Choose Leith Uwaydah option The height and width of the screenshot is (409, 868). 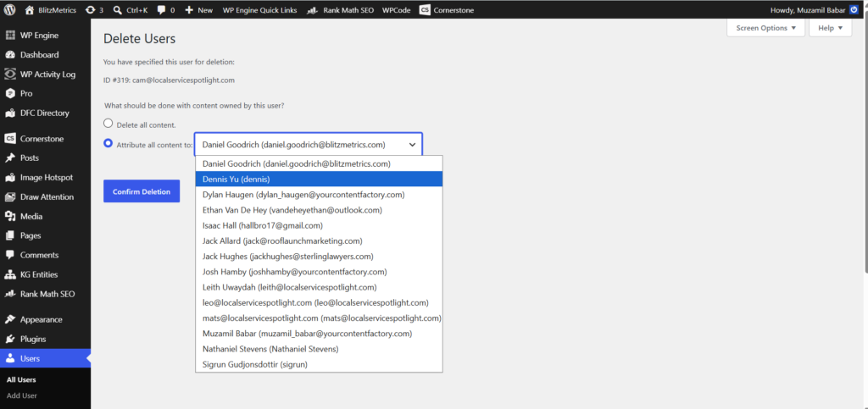point(319,287)
